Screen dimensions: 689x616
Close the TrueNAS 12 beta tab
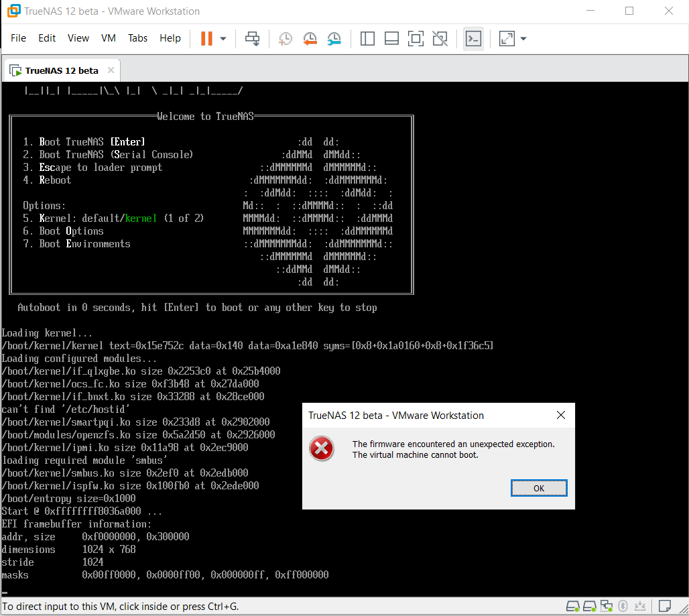(111, 70)
